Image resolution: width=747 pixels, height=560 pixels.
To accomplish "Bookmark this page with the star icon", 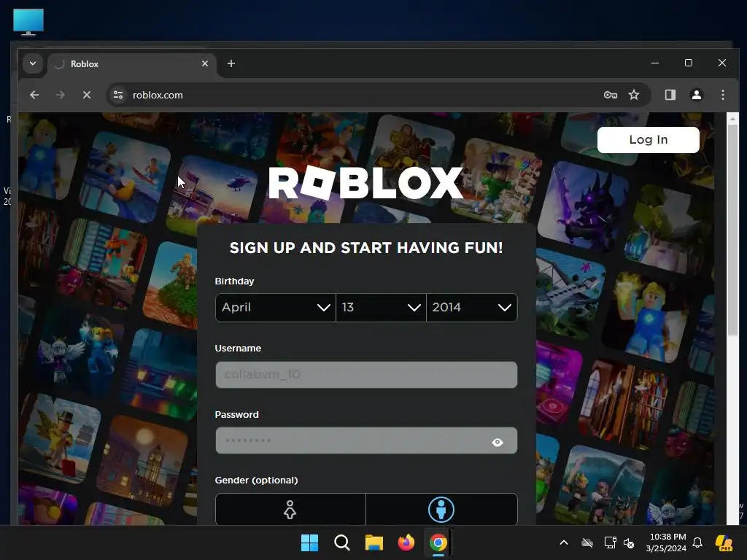I will 634,95.
